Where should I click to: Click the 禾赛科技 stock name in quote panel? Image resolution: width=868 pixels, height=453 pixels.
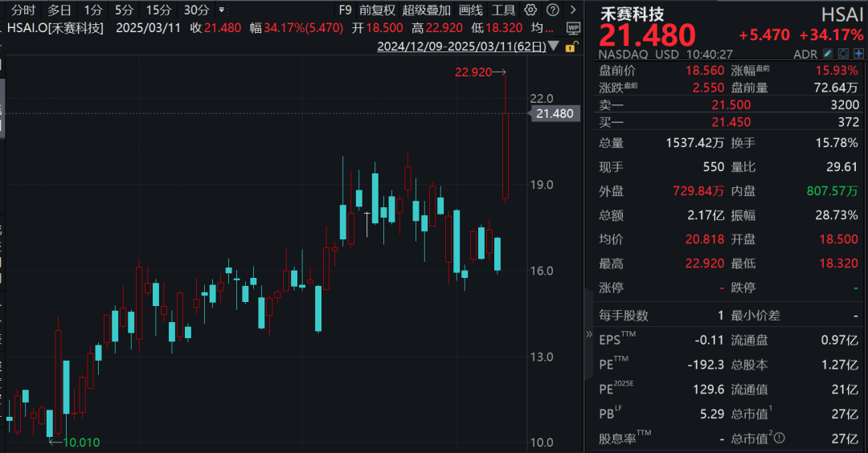(x=633, y=14)
